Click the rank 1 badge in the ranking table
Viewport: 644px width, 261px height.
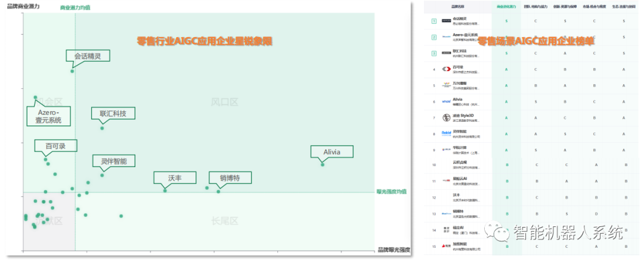point(434,20)
